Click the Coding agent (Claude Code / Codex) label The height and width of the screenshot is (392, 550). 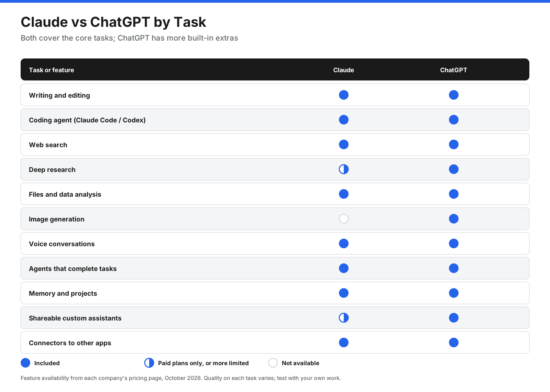pos(87,120)
